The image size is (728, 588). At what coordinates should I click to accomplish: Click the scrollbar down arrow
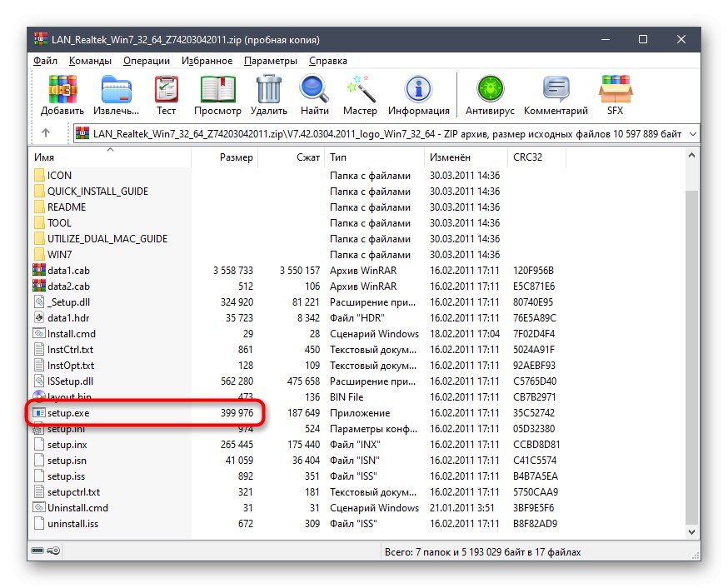click(x=691, y=532)
